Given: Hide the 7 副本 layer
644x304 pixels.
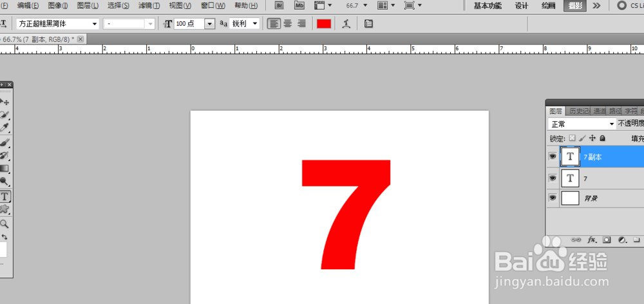Looking at the screenshot, I should click(553, 157).
